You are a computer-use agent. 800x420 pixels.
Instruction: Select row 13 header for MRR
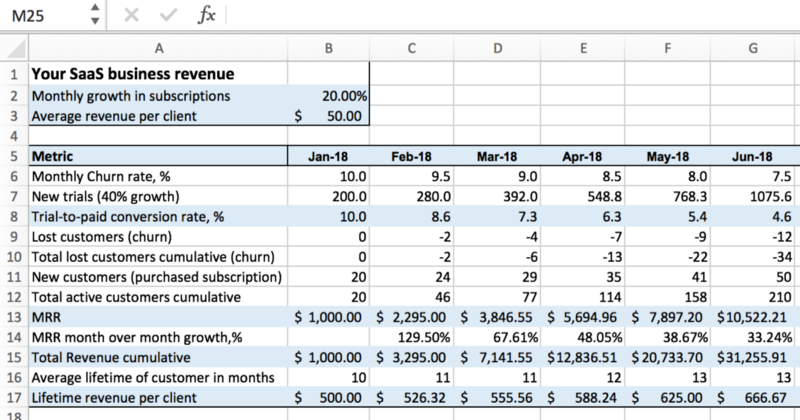point(13,316)
